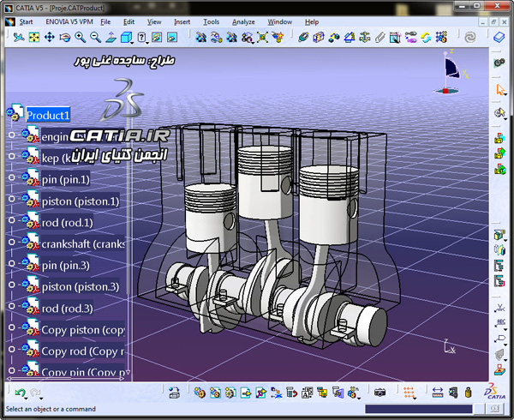The image size is (514, 420).
Task: Expand the crankshaft tree node
Action: click(x=11, y=242)
